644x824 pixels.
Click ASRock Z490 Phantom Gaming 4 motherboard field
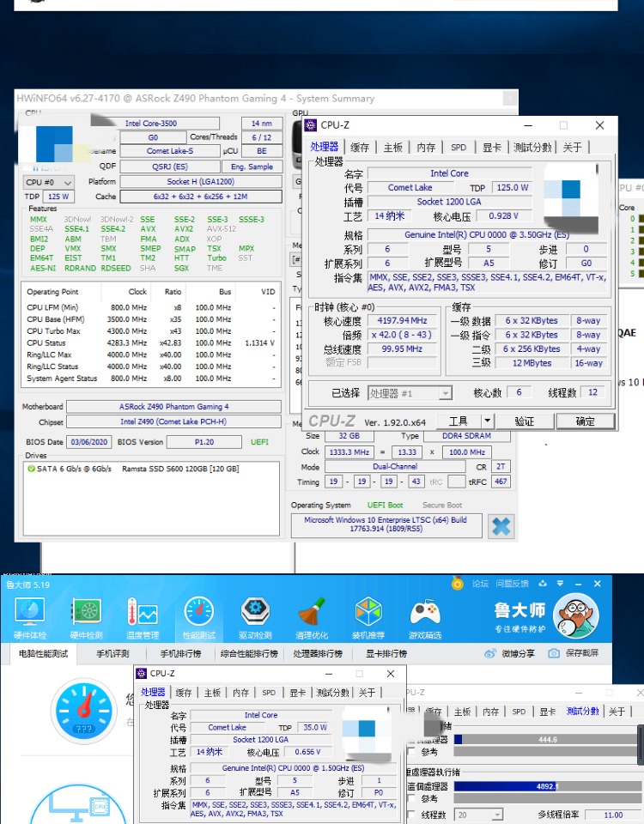(x=174, y=407)
